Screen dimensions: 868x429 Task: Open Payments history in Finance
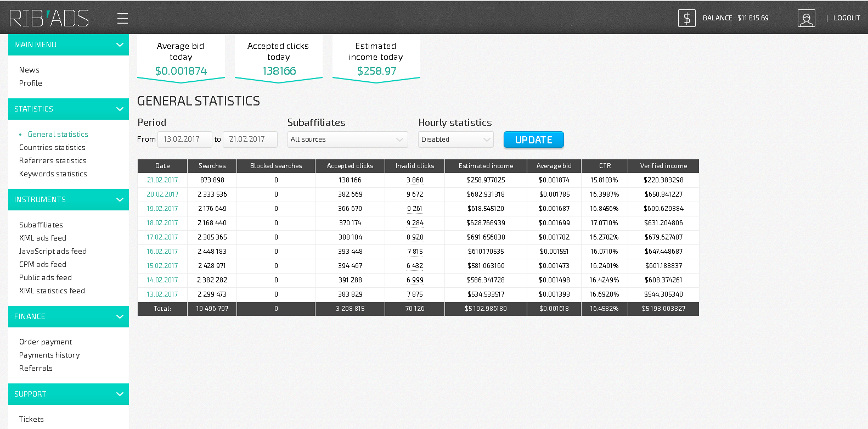49,355
